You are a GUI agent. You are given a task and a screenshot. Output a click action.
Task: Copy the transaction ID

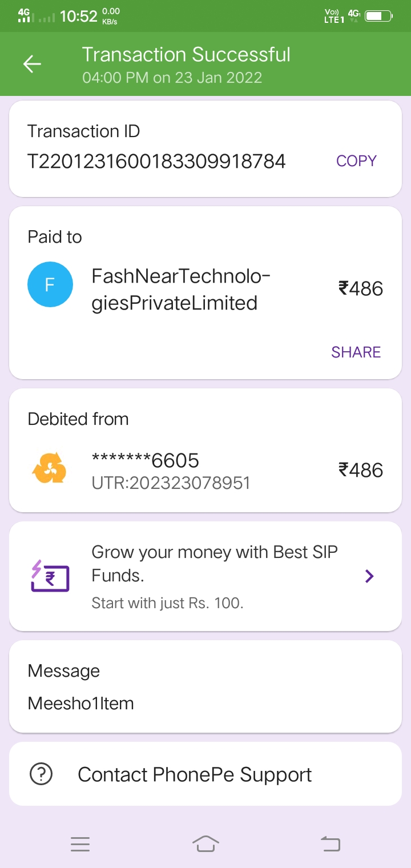coord(356,161)
